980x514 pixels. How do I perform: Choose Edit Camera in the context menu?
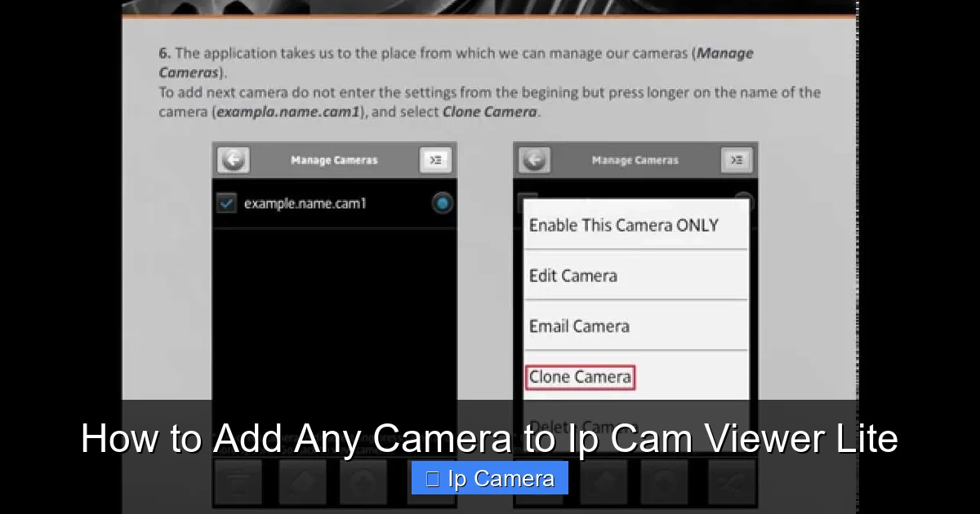click(x=635, y=276)
